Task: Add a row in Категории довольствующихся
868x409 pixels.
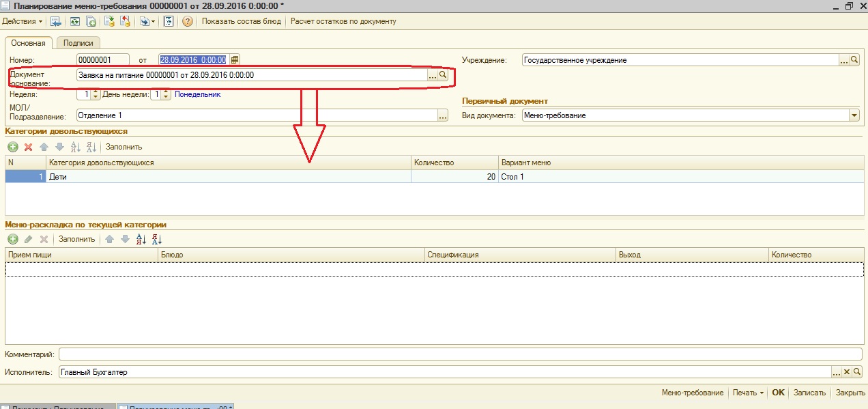Action: click(x=13, y=147)
